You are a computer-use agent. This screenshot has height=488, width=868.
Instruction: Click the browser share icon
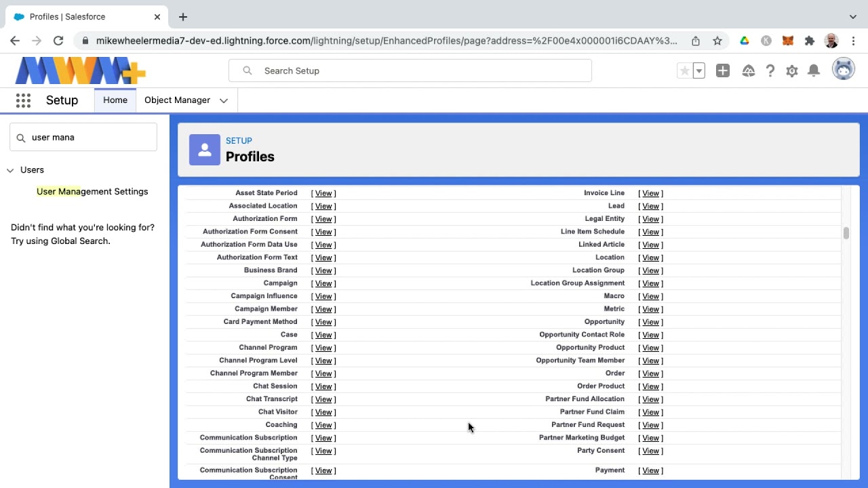pyautogui.click(x=696, y=41)
